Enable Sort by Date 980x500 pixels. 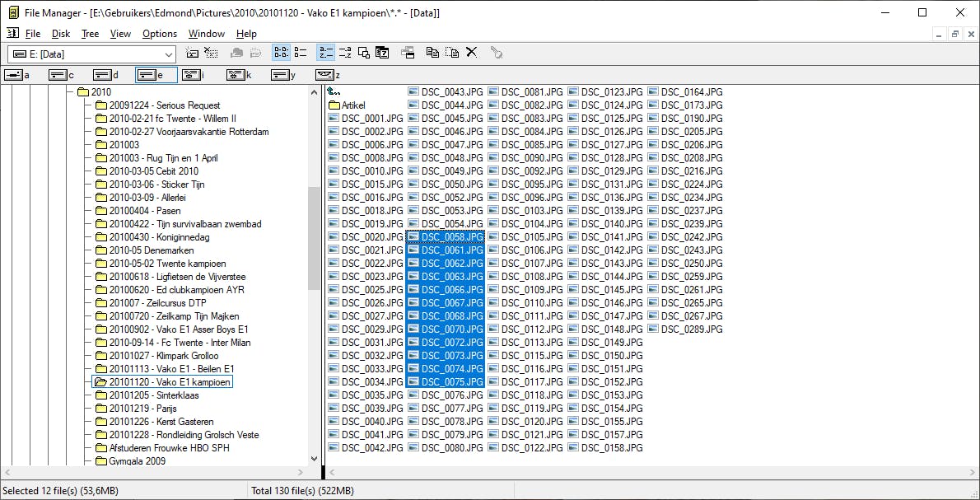coord(382,53)
